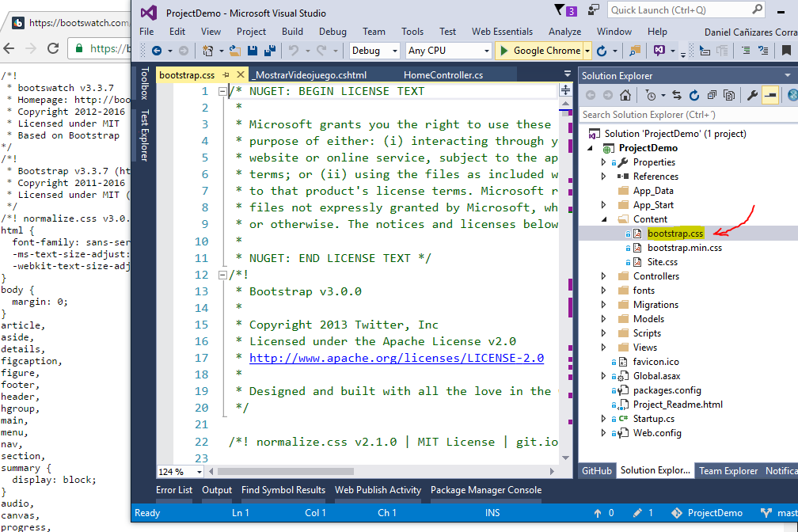The height and width of the screenshot is (532, 798).
Task: Click the Redo arrow icon
Action: [321, 51]
